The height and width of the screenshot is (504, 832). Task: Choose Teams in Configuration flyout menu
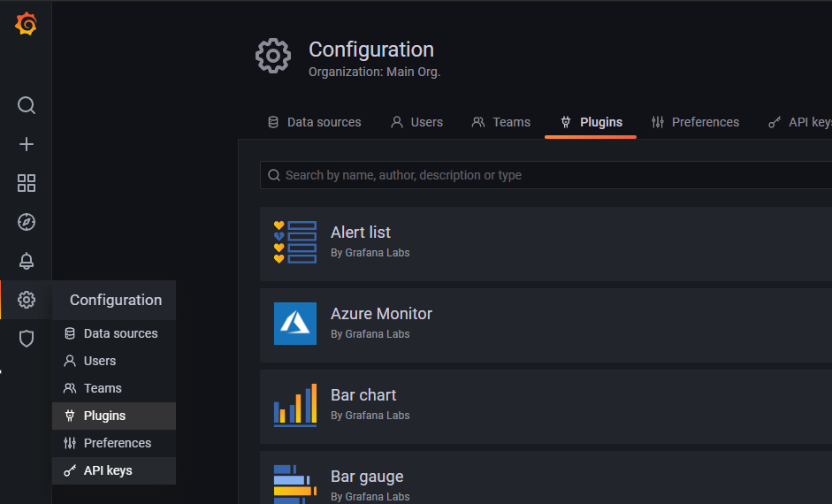click(113, 388)
